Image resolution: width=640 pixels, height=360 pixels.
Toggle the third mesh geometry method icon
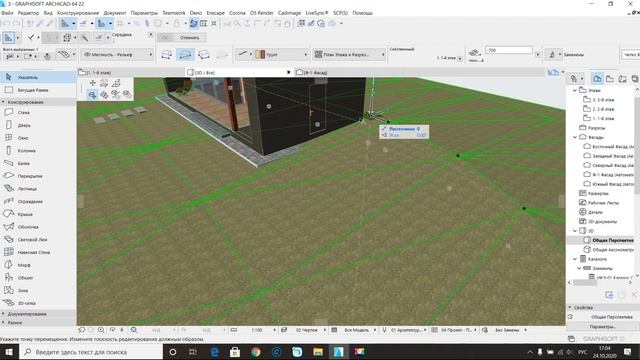click(204, 54)
